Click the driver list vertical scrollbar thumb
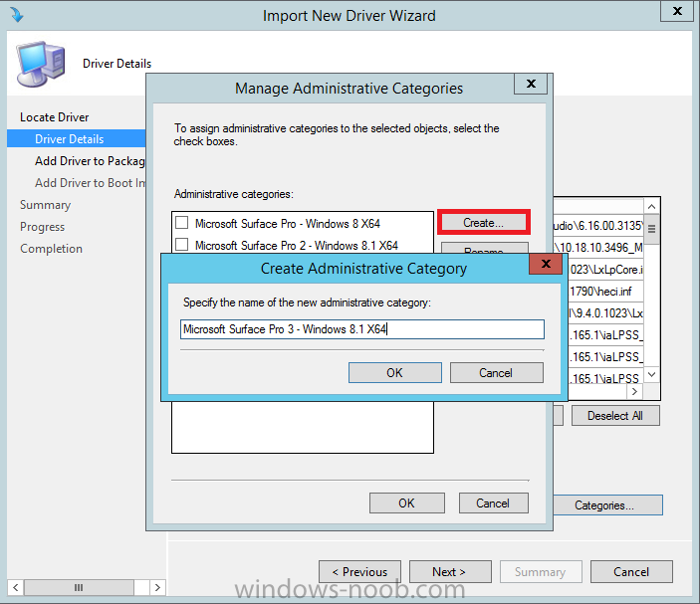 (651, 229)
